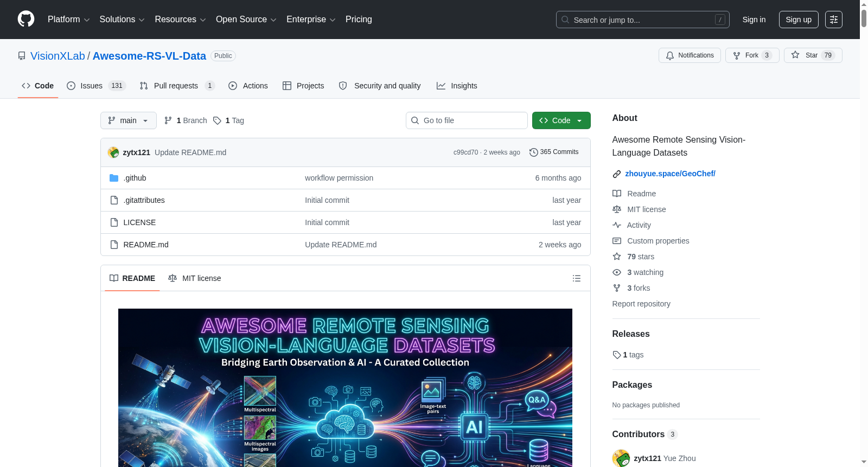868x467 pixels.
Task: Select the README tab
Action: [x=132, y=278]
